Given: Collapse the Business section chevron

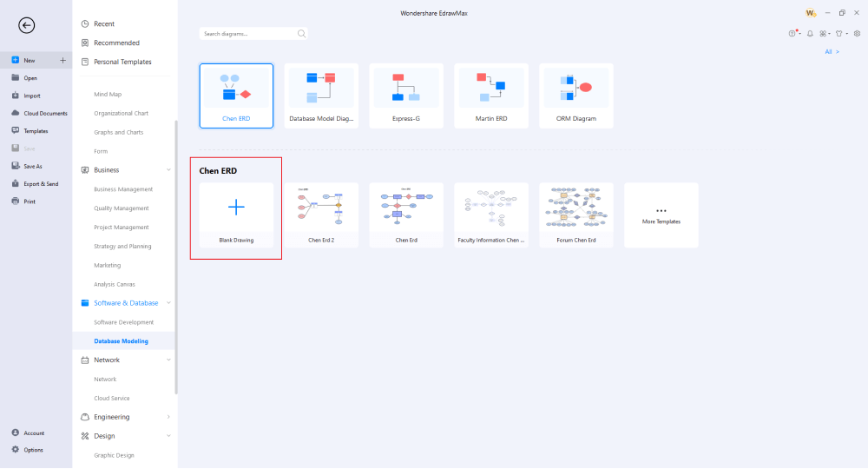Looking at the screenshot, I should point(168,170).
